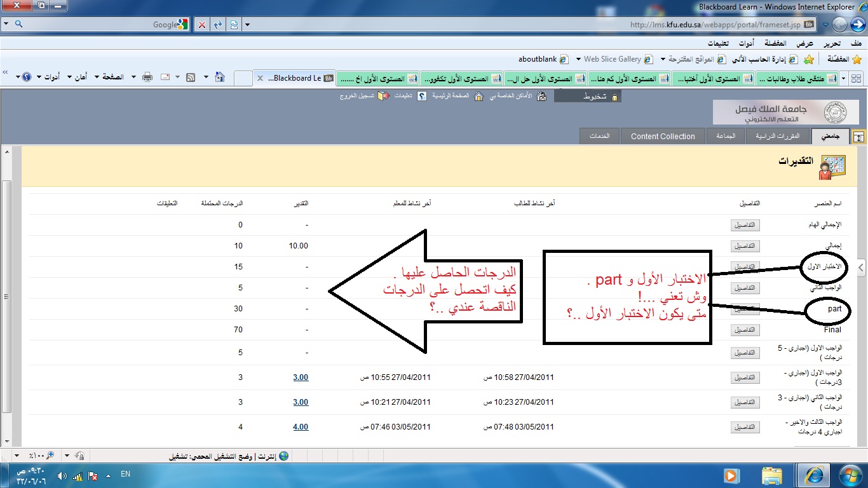Image resolution: width=868 pixels, height=488 pixels.
Task: Click the network signal tray icon
Action: pyautogui.click(x=78, y=475)
